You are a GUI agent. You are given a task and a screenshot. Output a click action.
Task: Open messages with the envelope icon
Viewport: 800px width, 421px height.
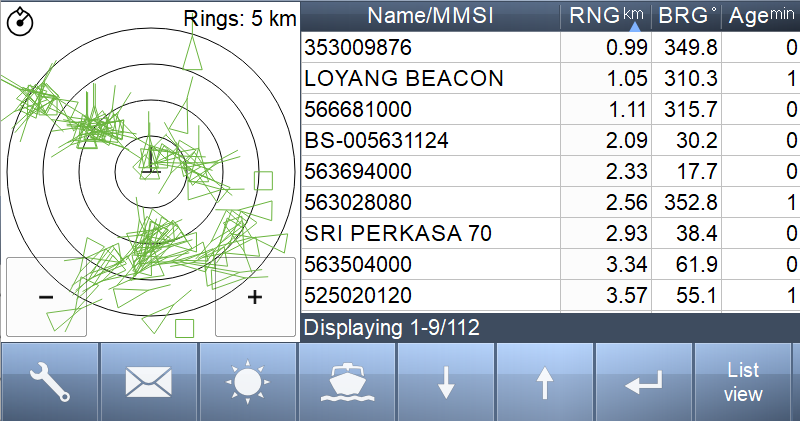[x=148, y=382]
